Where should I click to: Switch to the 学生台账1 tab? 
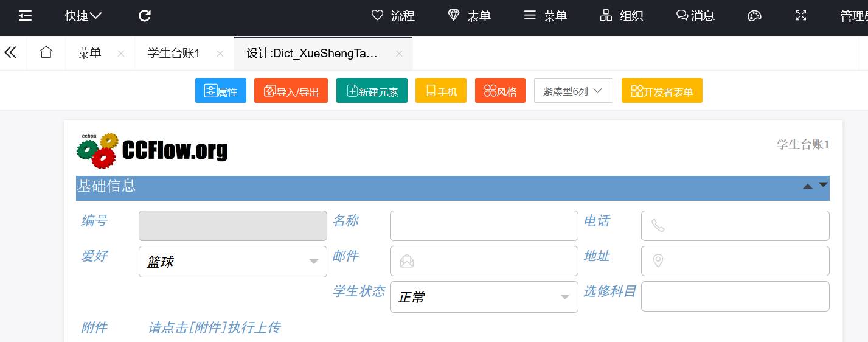click(173, 54)
